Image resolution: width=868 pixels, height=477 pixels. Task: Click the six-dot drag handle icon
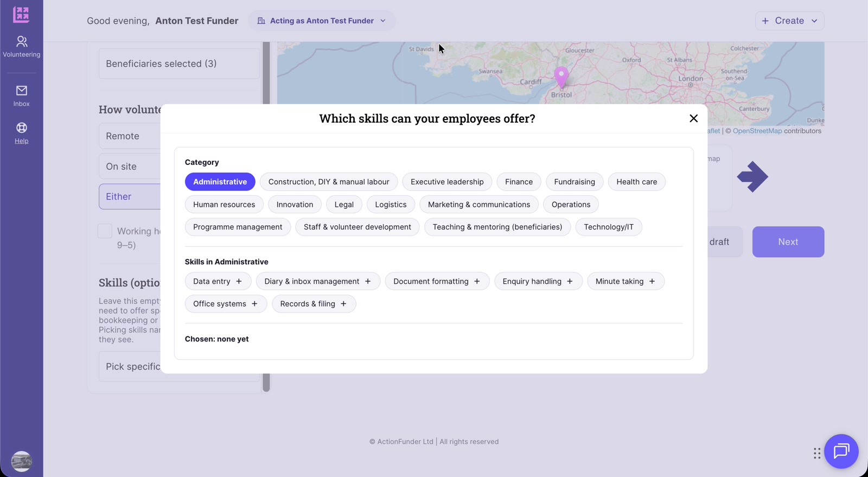click(817, 453)
